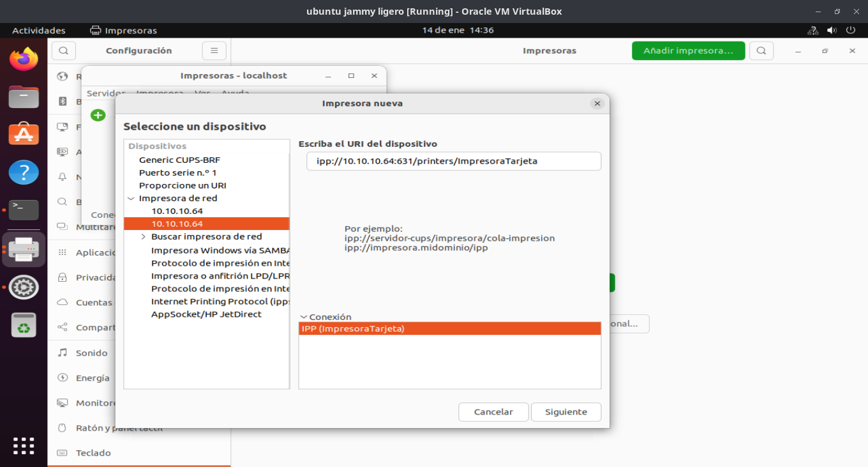Open Firefox from the dock
This screenshot has height=467, width=868.
tap(24, 59)
